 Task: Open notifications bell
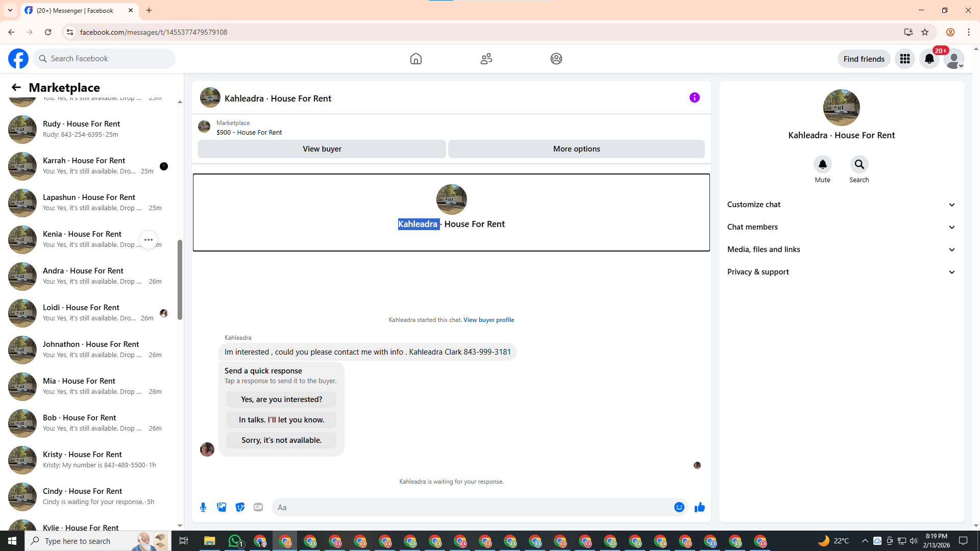tap(929, 59)
